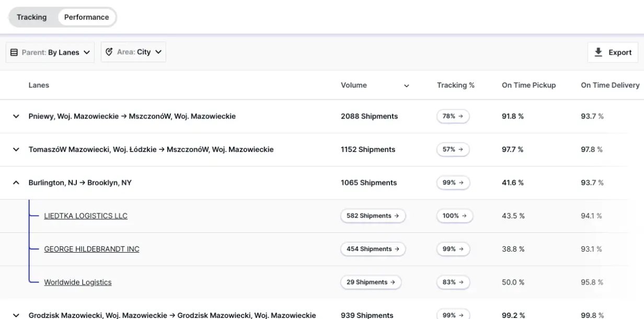Select the Performance tab
644x319 pixels.
[86, 17]
